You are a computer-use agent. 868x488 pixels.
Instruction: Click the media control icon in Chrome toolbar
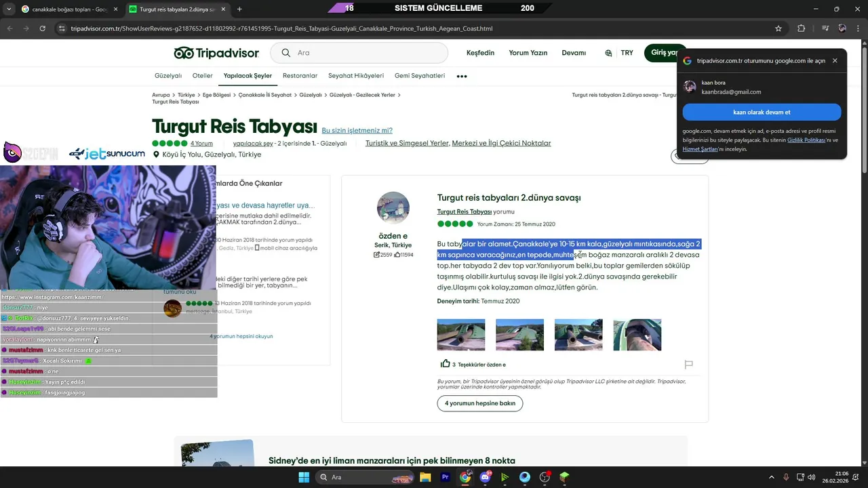tap(825, 28)
